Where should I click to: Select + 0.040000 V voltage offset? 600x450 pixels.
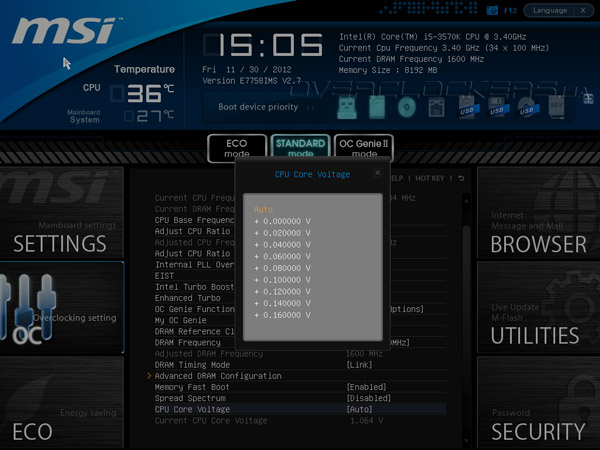tap(282, 245)
